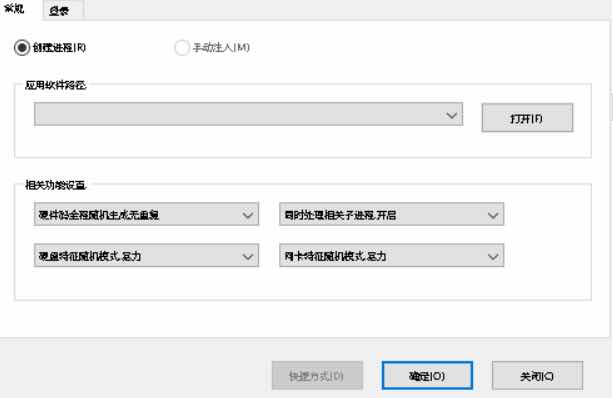Open the 同时处理相关子进程 开启 dropdown
613x398 pixels.
click(x=391, y=214)
